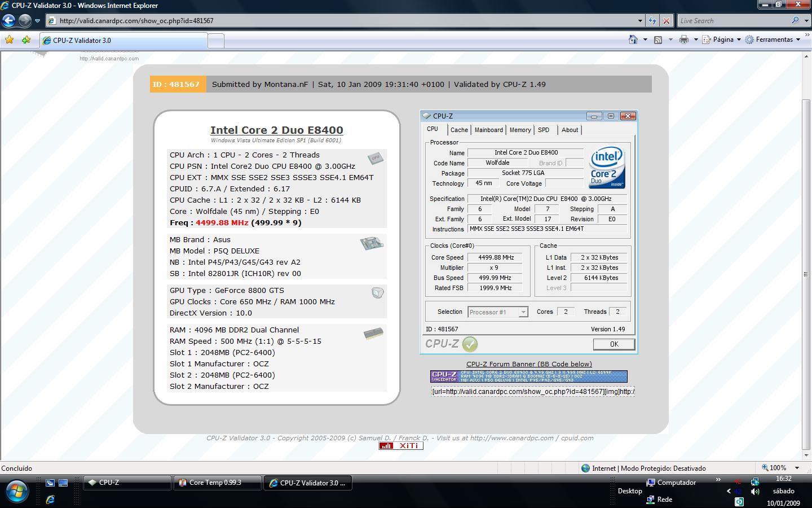Expand the Home button dropdown arrow
Viewport: 812px width, 508px height.
point(645,40)
